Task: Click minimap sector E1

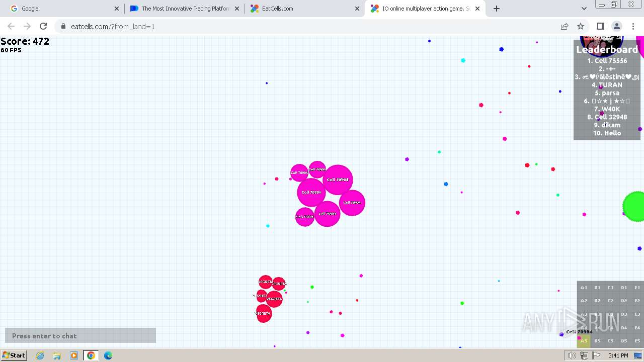Action: 637,288
